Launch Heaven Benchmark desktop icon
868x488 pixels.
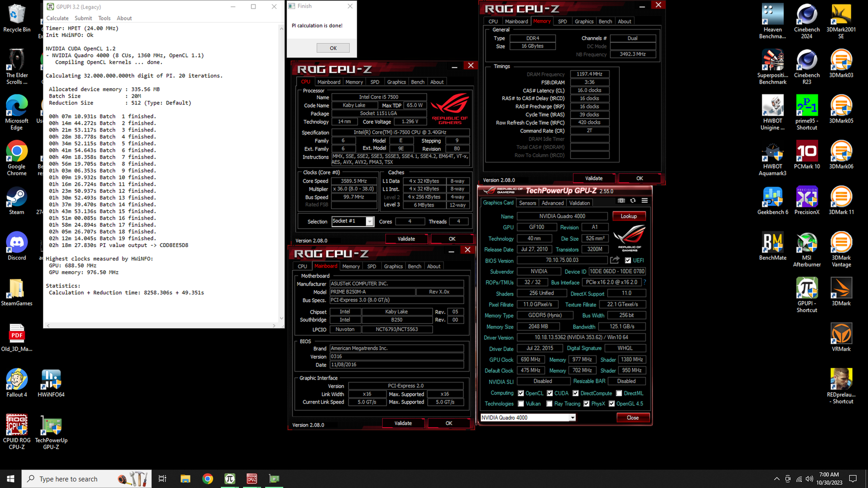[x=773, y=21]
